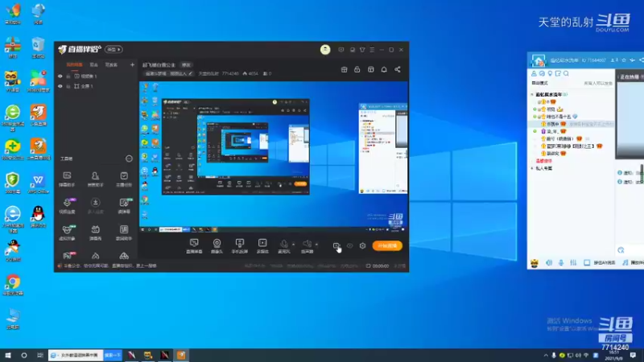Viewport: 644px width, 362px height.
Task: Open speaker options arrow in live toolbar
Action: [x=316, y=245]
